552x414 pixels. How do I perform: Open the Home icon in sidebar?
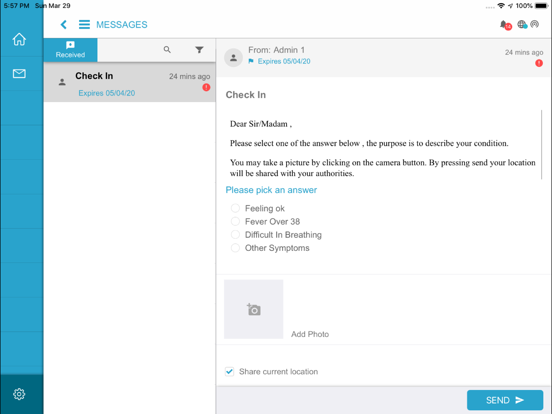[19, 39]
